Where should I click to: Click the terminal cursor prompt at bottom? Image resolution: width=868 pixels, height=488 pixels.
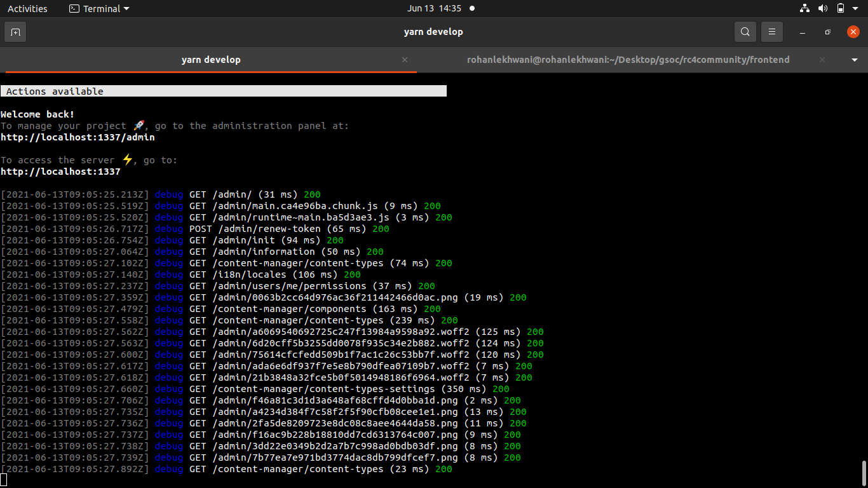click(x=3, y=480)
